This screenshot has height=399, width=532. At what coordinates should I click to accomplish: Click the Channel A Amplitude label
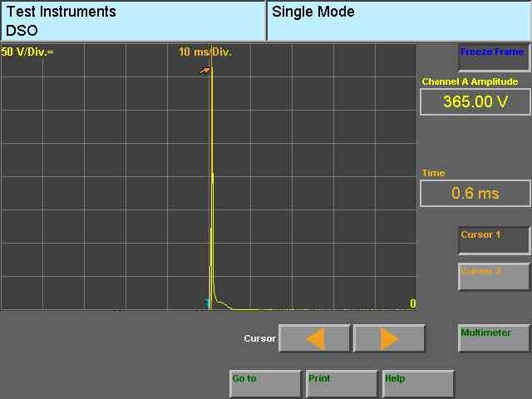tap(470, 81)
